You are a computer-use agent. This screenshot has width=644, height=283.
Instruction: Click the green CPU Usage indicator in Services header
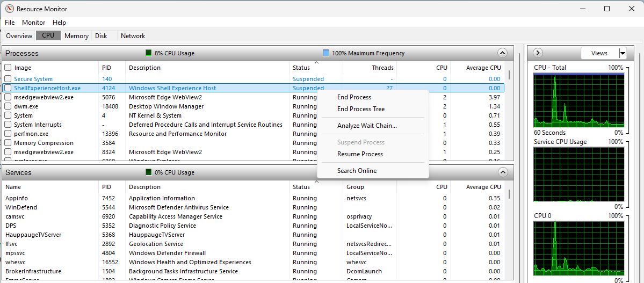[149, 172]
